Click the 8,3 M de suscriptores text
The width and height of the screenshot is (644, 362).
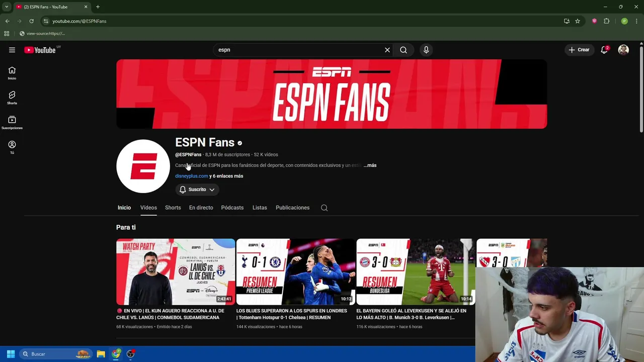[227, 154]
